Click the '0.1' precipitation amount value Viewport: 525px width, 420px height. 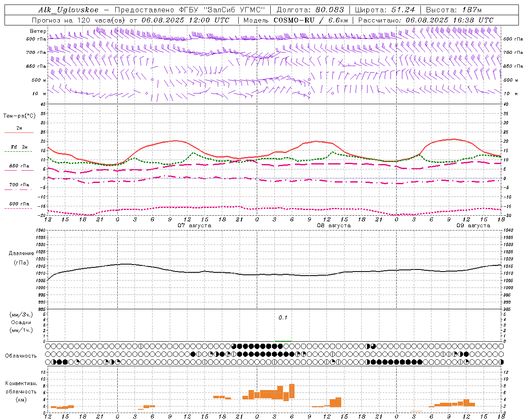point(283,317)
